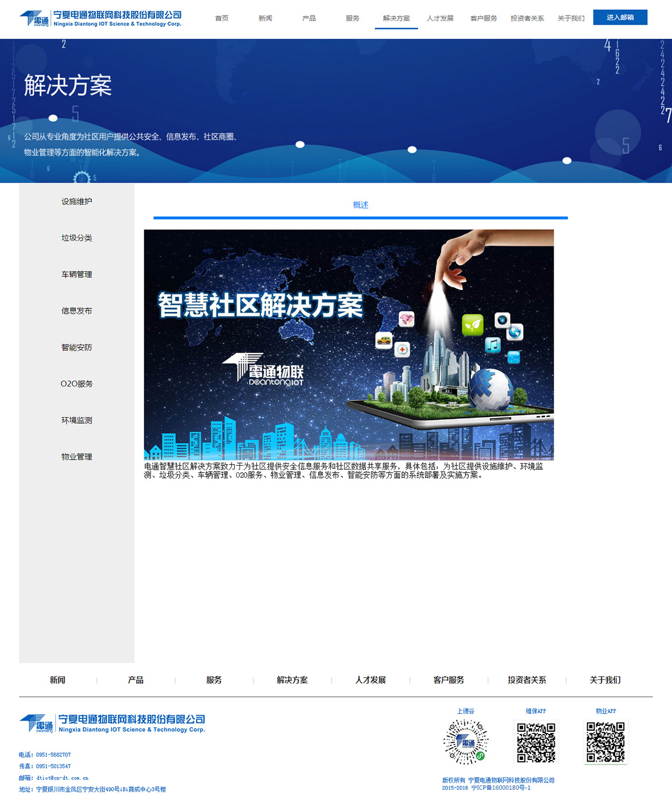The image size is (672, 807).
Task: Click the 智慧社区解决方案 banner image
Action: [x=349, y=345]
